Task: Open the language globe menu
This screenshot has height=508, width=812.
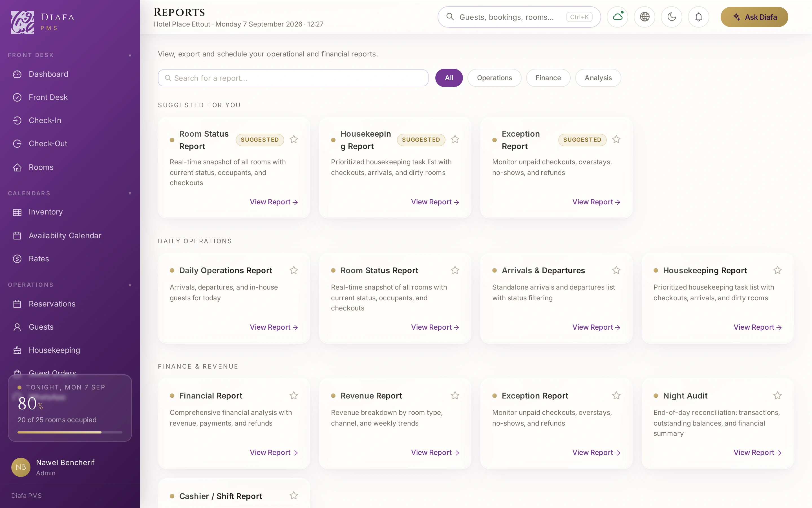Action: tap(645, 17)
